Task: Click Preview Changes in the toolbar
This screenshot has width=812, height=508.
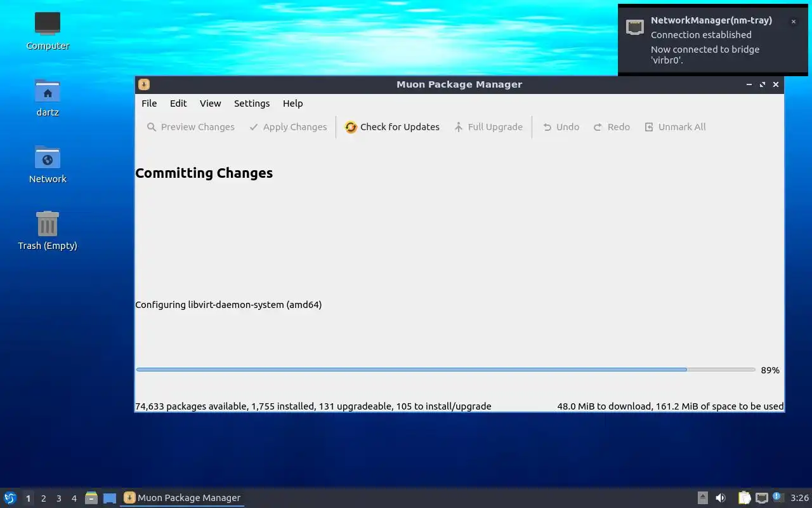Action: tap(191, 127)
